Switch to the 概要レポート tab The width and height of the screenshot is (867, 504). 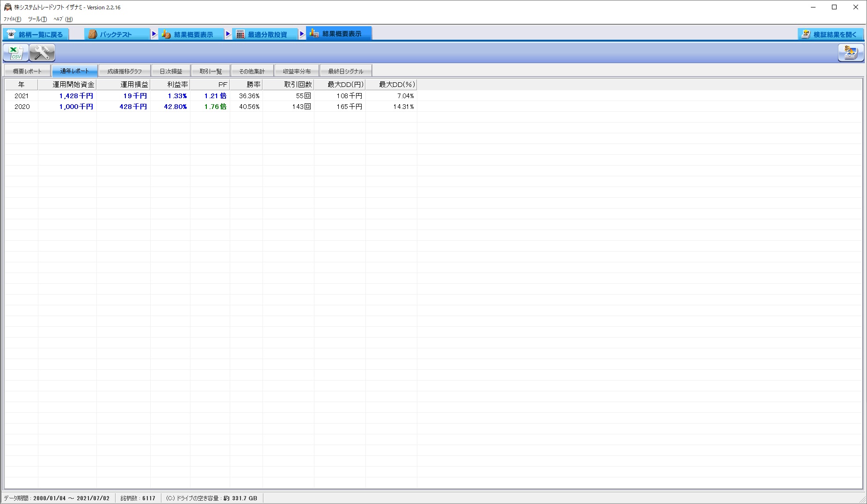pos(27,71)
